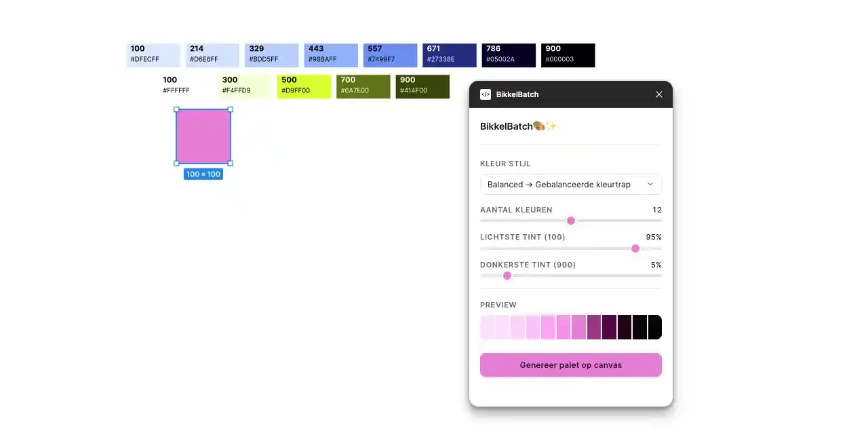
Task: Select the pink 100 × 100 square
Action: pyautogui.click(x=203, y=136)
